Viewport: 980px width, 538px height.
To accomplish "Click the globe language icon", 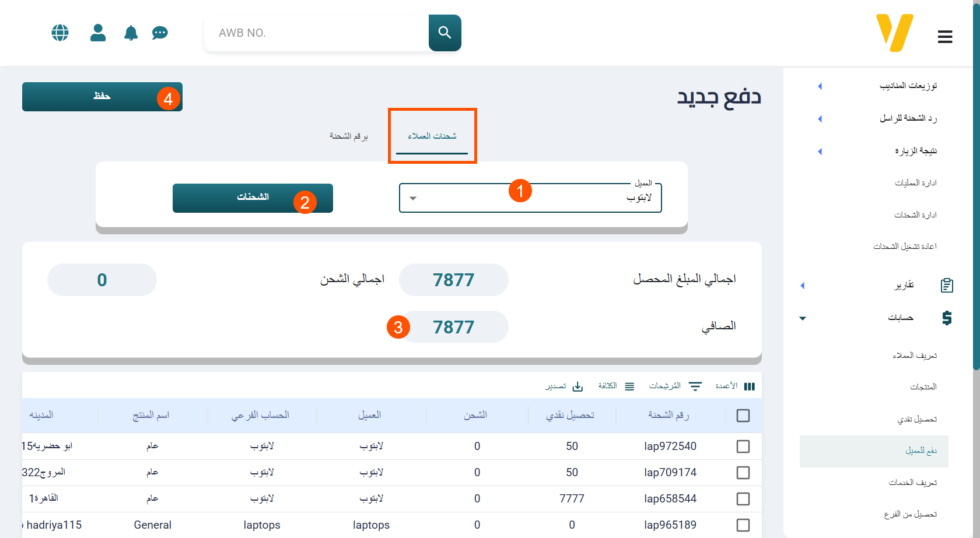I will 60,33.
